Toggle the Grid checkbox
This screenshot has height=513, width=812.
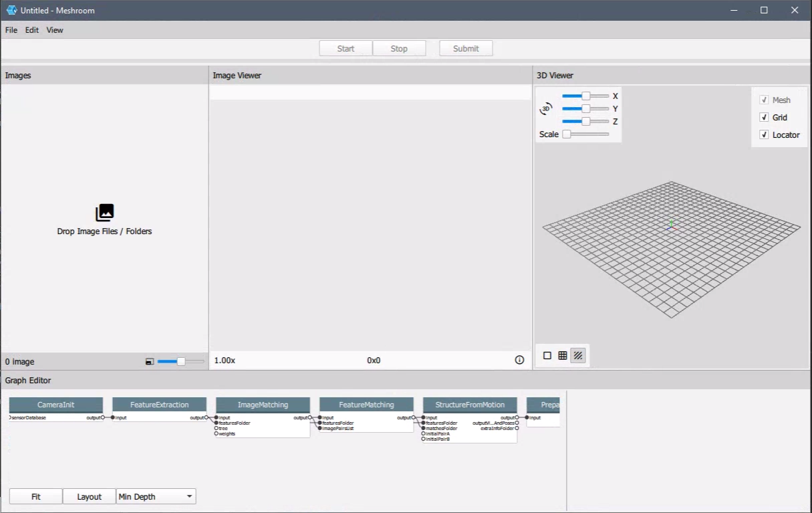tap(764, 117)
